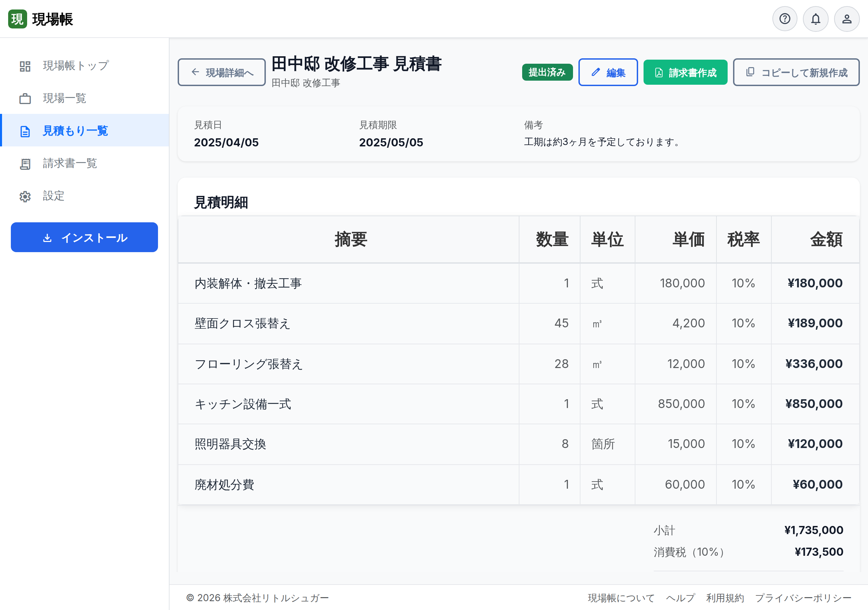Screen dimensions: 868x610
Task: Click コピーして新規作成 button
Action: 796,72
